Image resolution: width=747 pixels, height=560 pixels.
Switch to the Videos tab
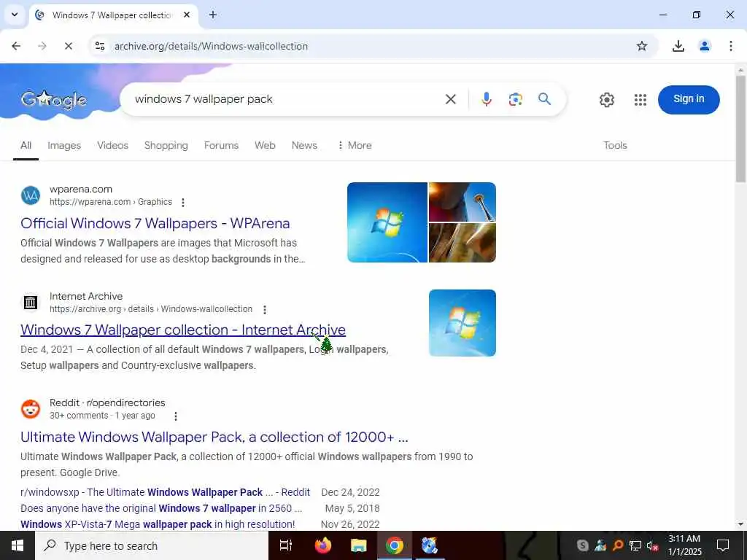(112, 145)
